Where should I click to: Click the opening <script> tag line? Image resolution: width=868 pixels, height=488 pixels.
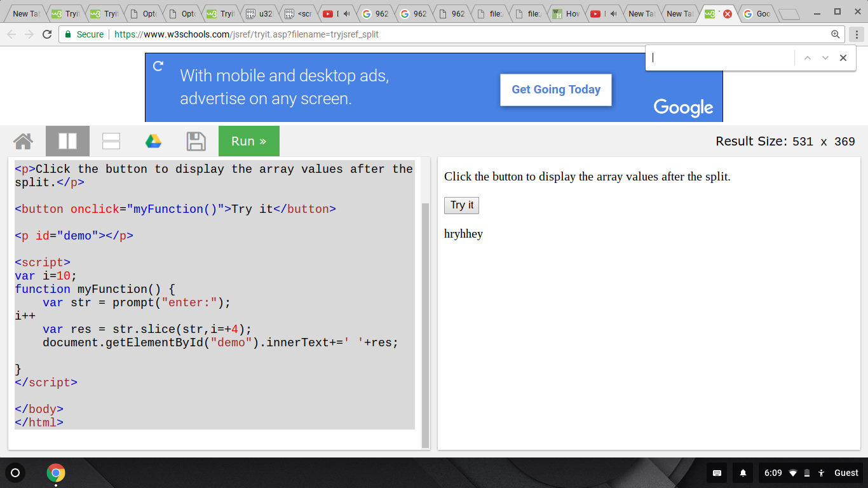43,262
